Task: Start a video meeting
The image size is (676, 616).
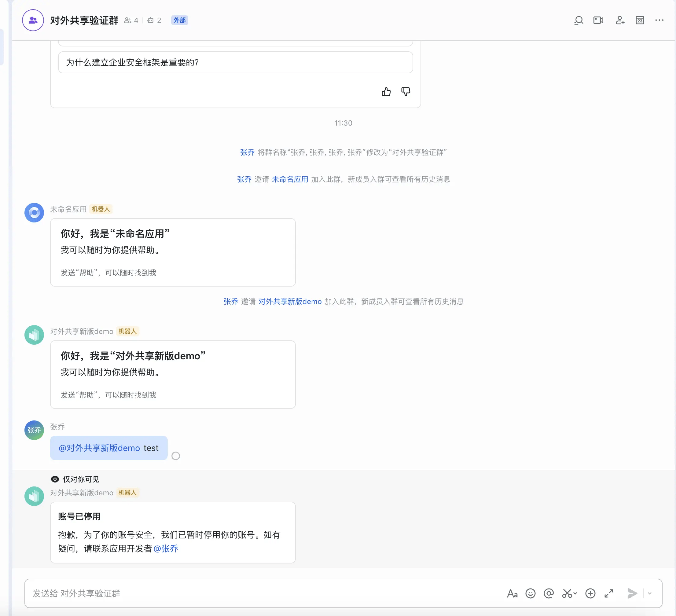Action: click(x=598, y=20)
